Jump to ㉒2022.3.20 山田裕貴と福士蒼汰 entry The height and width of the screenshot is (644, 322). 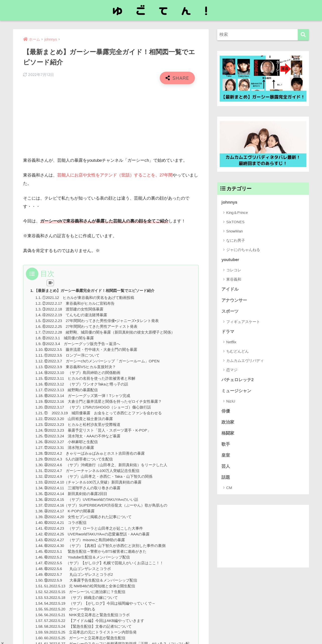(74, 419)
